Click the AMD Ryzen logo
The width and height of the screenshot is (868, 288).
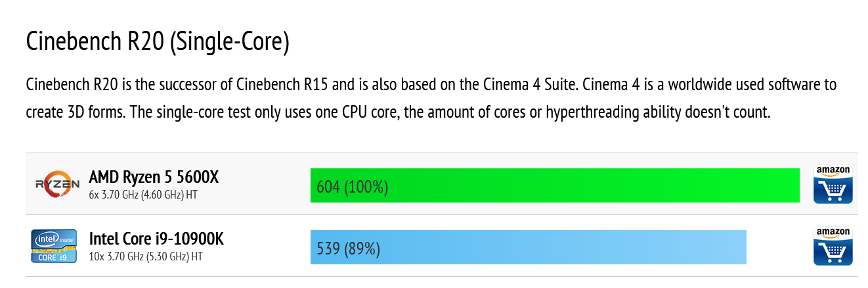[x=53, y=184]
